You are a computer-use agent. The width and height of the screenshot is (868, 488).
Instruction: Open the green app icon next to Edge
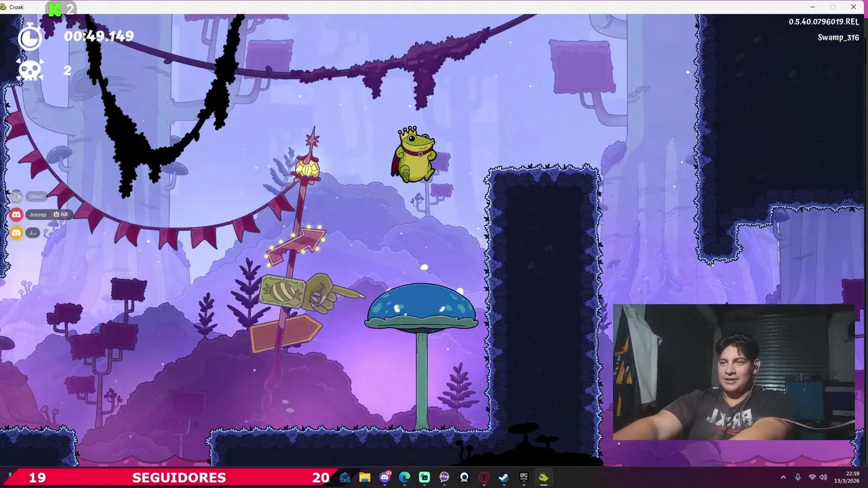[x=425, y=477]
